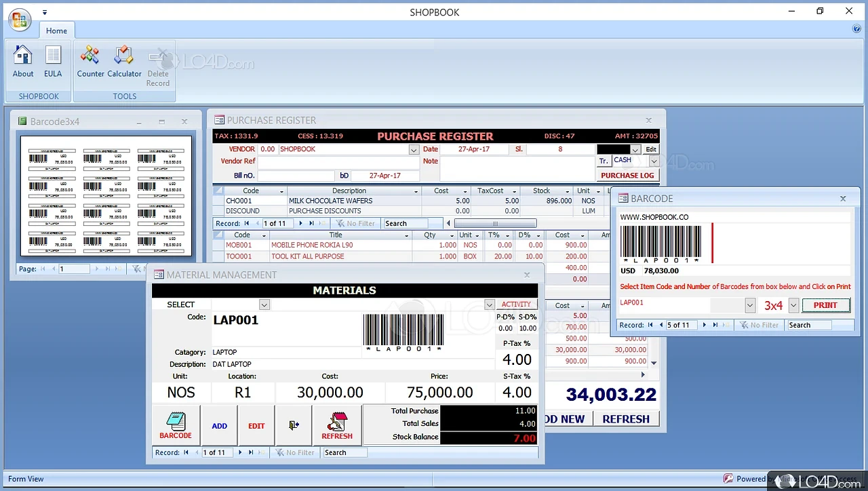Open the help icon in ribbon corner
This screenshot has width=868, height=491.
856,29
